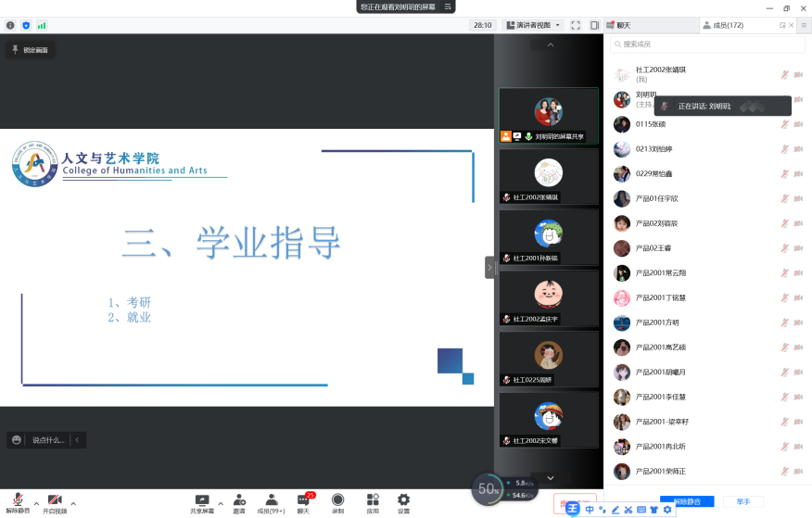Expand audio options arrow beside 解除静音
The height and width of the screenshot is (518, 812).
pos(36,503)
